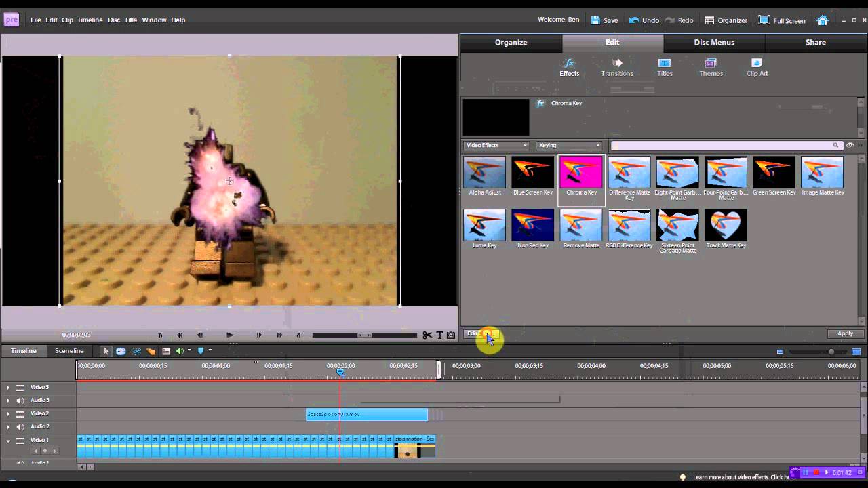
Task: Fast forward the preview
Action: [279, 335]
